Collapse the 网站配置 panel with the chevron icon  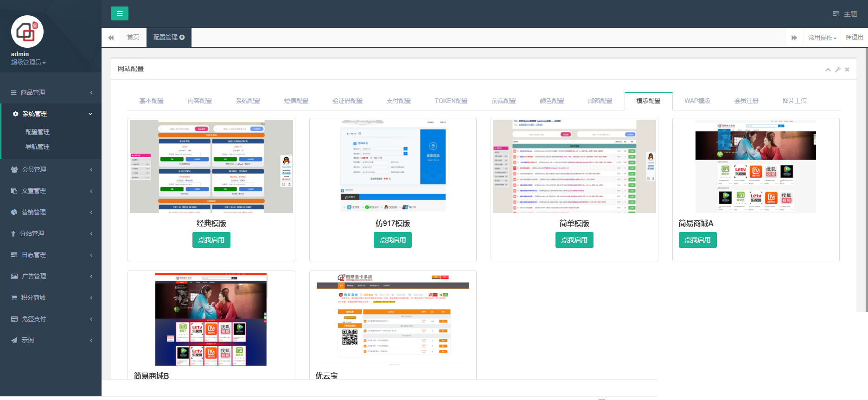pyautogui.click(x=828, y=69)
